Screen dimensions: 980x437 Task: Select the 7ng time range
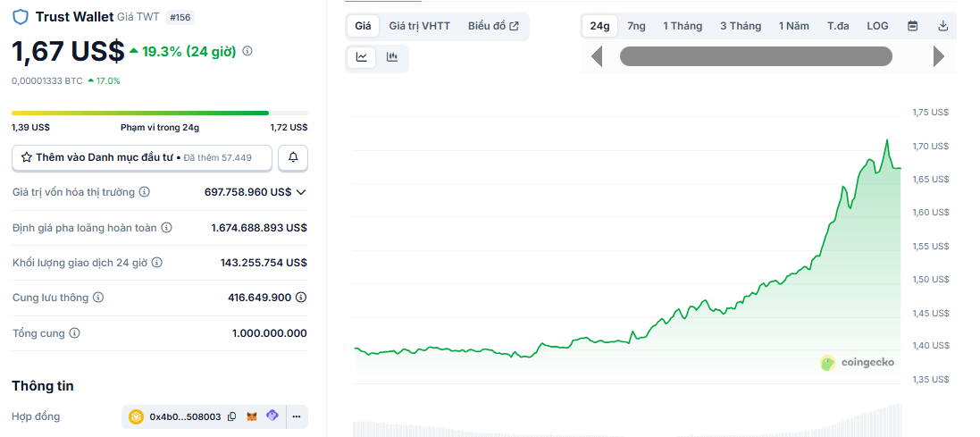click(636, 26)
